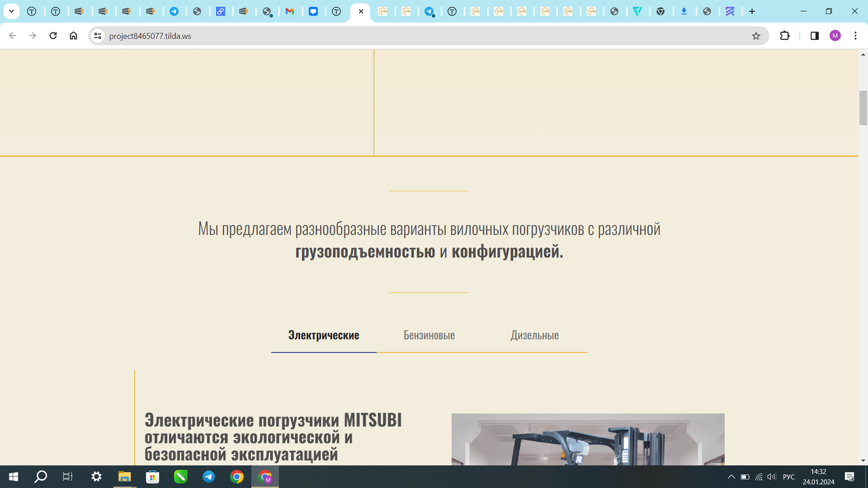Open the green app icon in taskbar

pyautogui.click(x=181, y=477)
